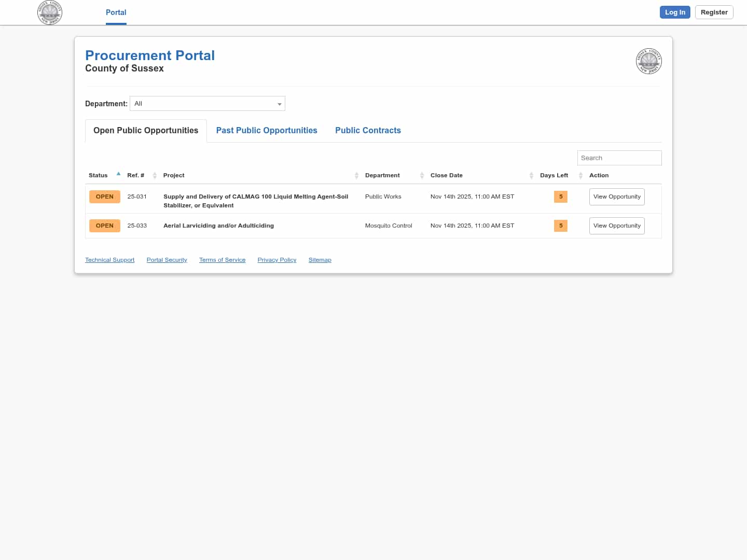Open the Department dropdown filter

[x=208, y=104]
